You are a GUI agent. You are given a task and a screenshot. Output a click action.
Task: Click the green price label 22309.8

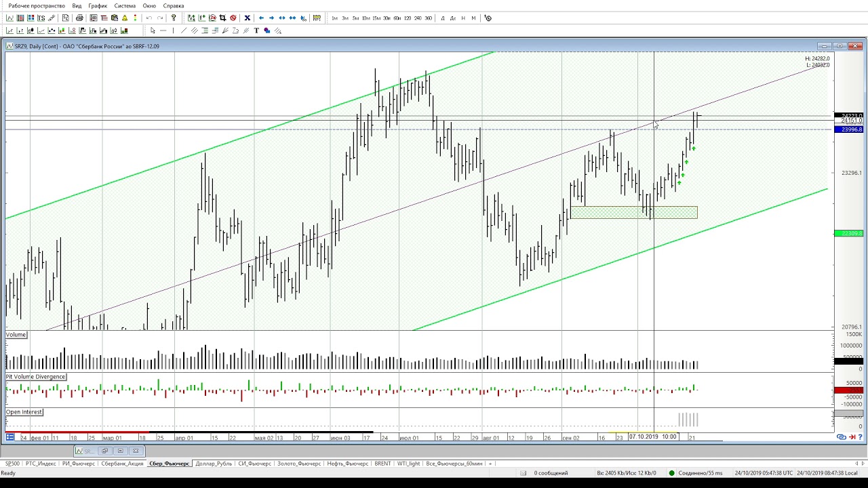tap(849, 233)
